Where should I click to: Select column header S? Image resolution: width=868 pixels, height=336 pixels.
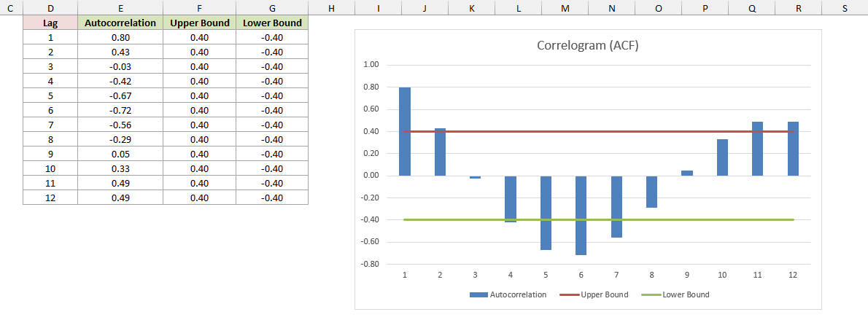point(845,8)
